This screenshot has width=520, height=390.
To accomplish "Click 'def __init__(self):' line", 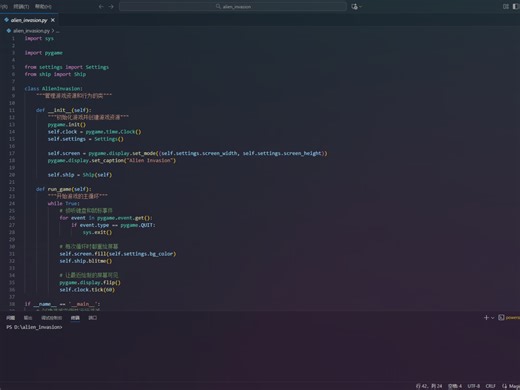I will 64,110.
